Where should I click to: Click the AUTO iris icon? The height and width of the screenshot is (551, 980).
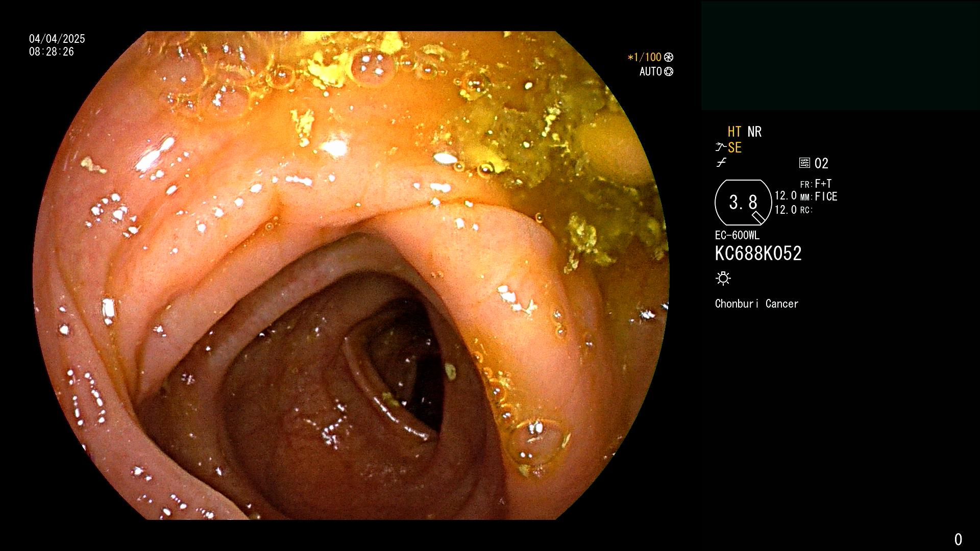click(x=669, y=71)
